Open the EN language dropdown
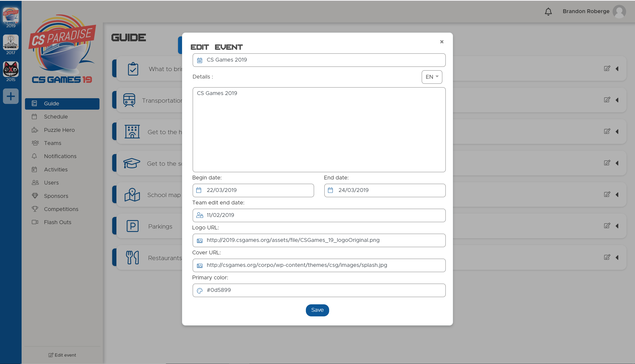 432,77
